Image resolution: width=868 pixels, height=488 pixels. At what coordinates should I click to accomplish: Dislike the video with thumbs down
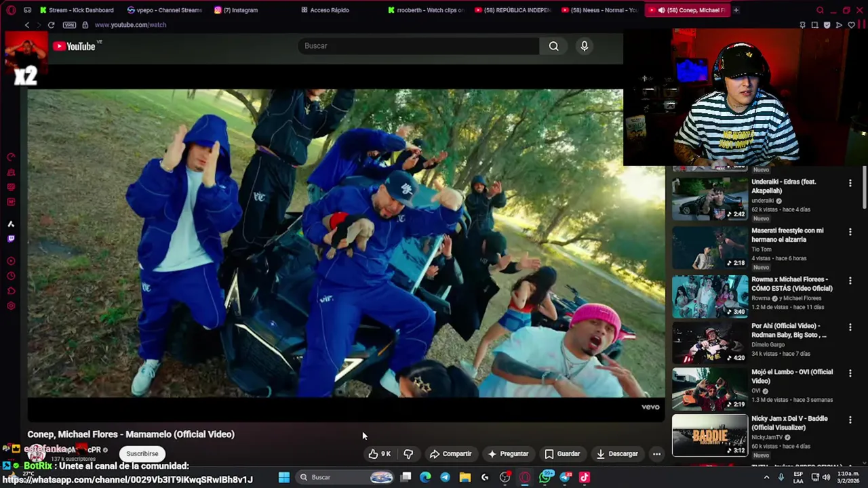[408, 454]
